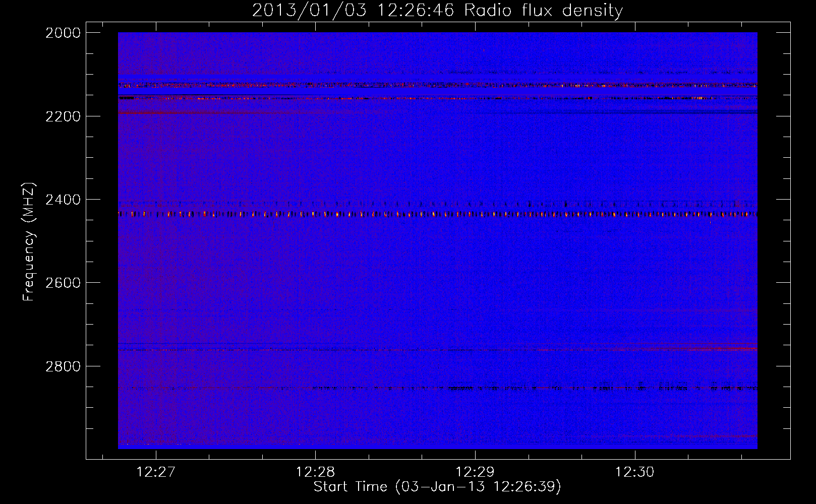Click the 'Start Time (03-Jan-13 12:26:39)' axis title
This screenshot has width=816, height=504.
(x=437, y=487)
